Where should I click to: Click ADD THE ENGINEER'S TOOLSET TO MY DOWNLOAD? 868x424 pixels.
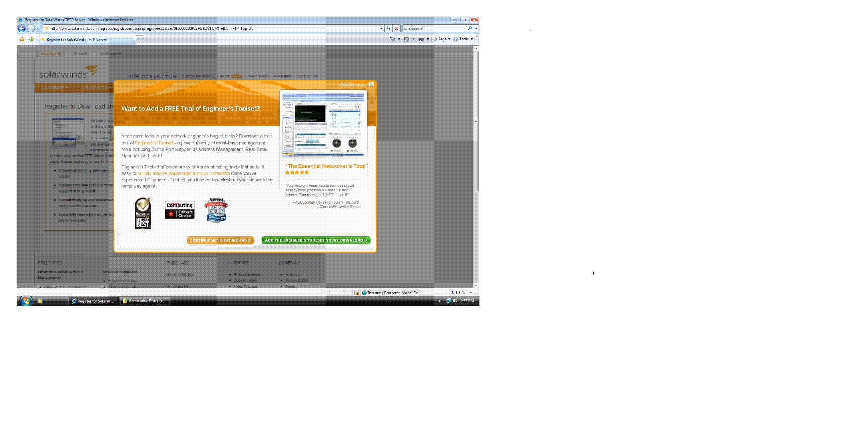point(316,240)
